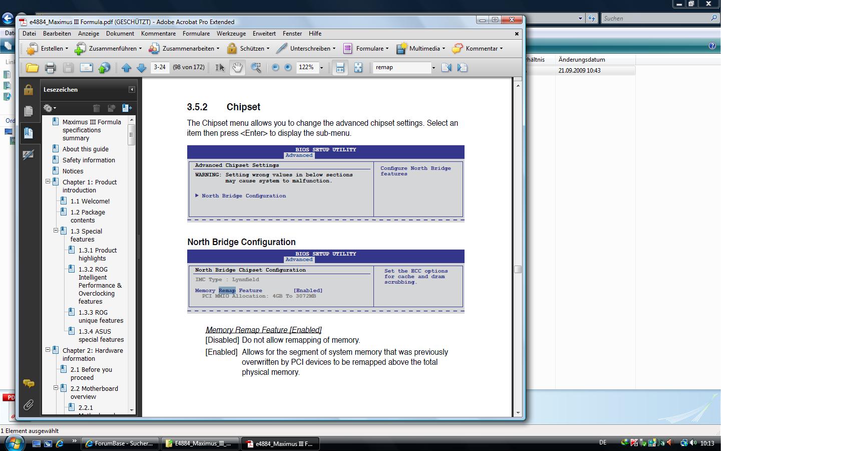Viewport: 868px width, 451px height.
Task: Click the Open file folder icon
Action: click(x=32, y=68)
